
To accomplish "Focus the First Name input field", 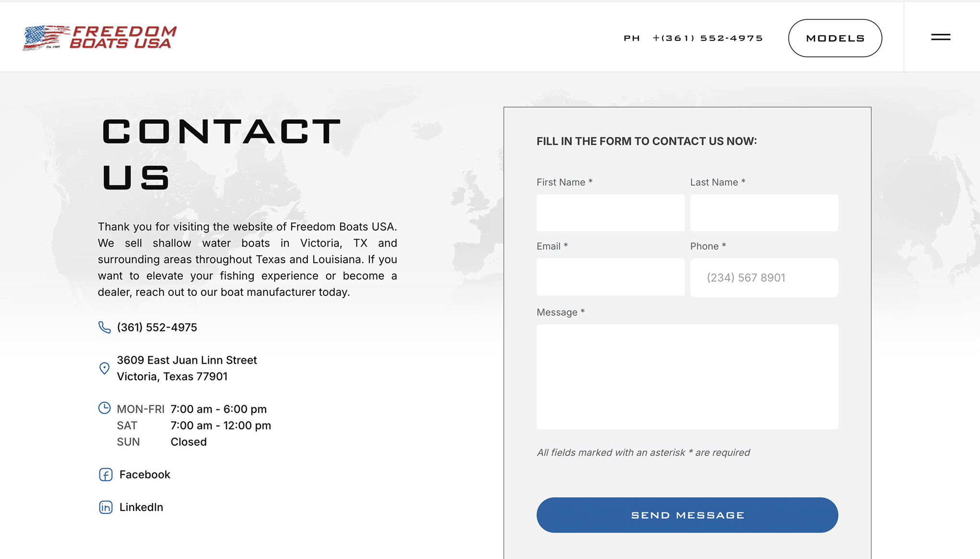I will [610, 213].
